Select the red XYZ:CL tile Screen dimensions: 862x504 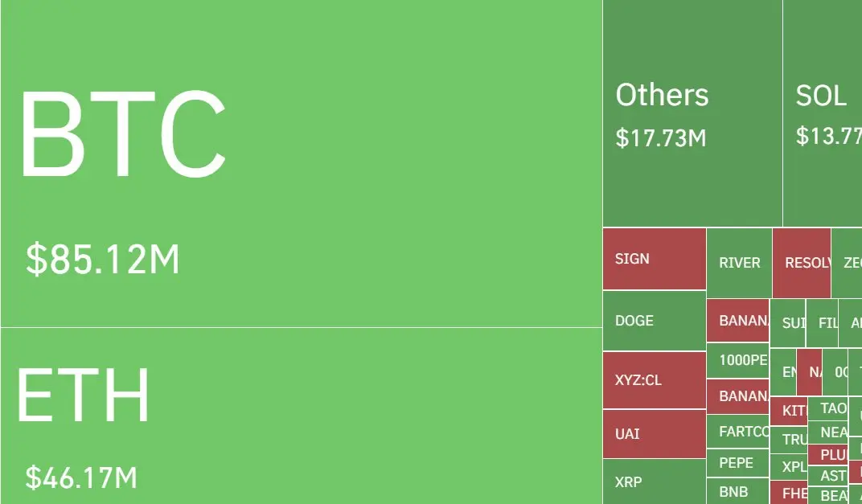pos(655,380)
